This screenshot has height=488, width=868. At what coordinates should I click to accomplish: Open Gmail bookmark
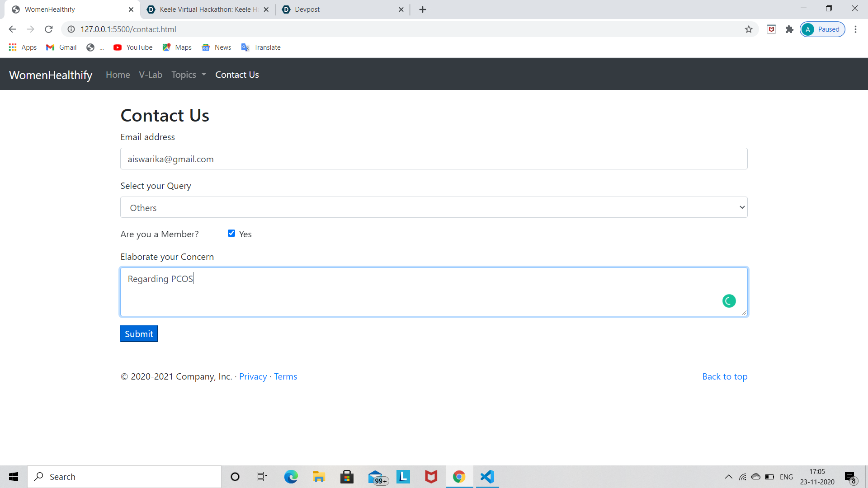click(x=61, y=47)
